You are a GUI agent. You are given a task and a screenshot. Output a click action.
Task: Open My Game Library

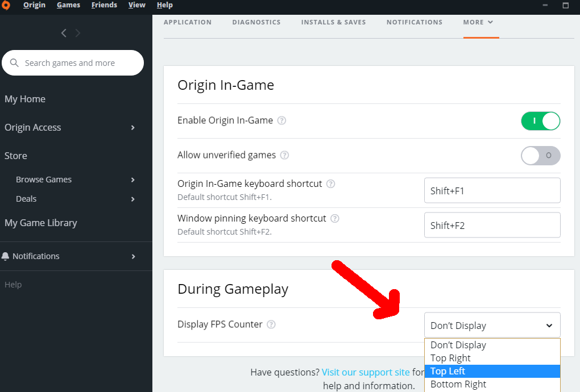(41, 223)
